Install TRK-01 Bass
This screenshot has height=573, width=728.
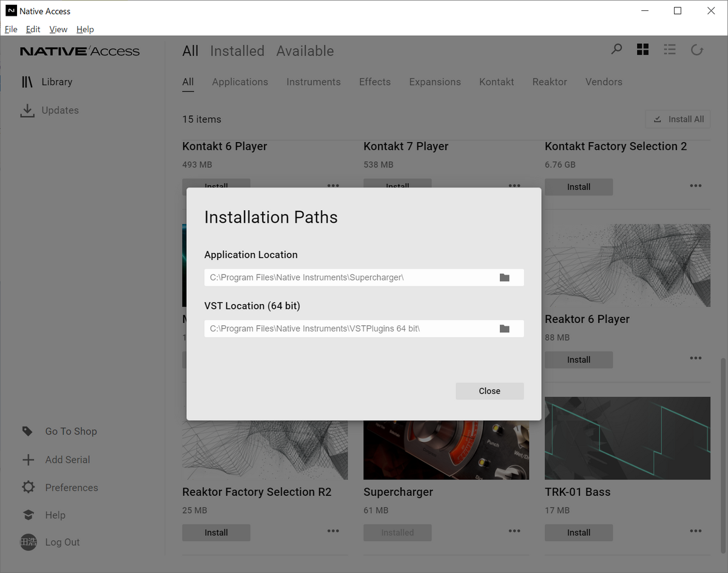point(579,532)
